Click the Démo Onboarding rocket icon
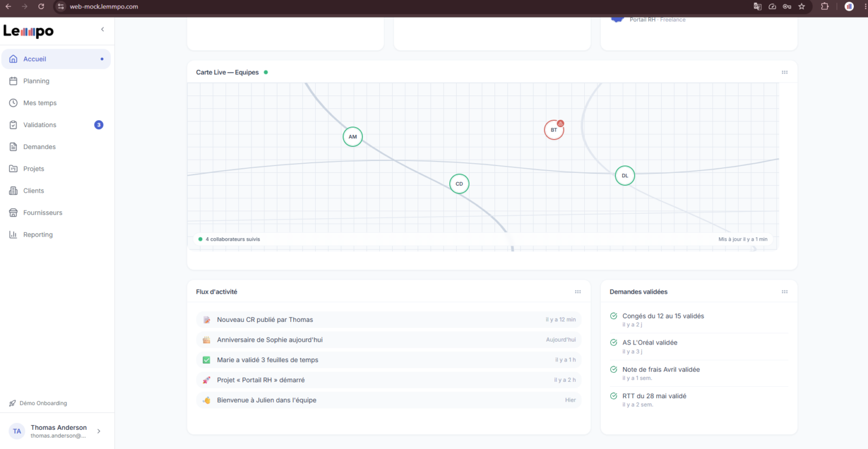Image resolution: width=868 pixels, height=449 pixels. click(x=12, y=403)
